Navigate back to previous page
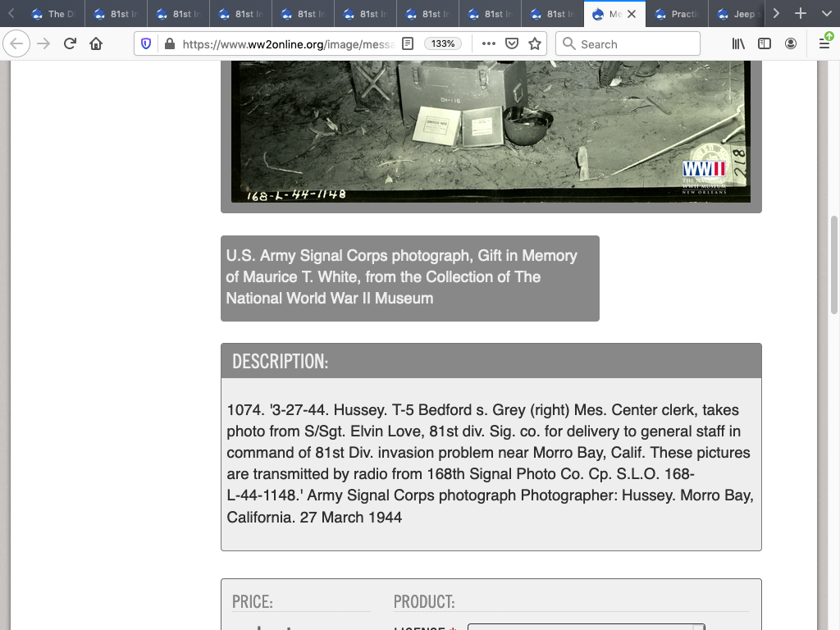840x630 pixels. pos(17,44)
